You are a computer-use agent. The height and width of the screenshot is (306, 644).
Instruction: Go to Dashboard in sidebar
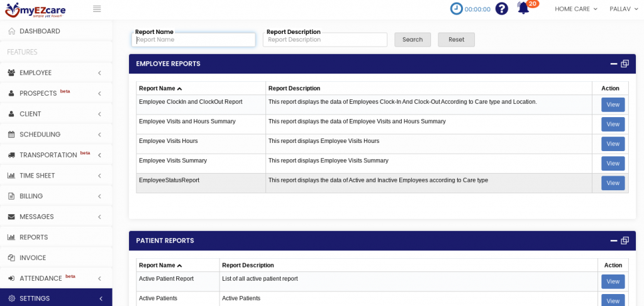pyautogui.click(x=40, y=31)
